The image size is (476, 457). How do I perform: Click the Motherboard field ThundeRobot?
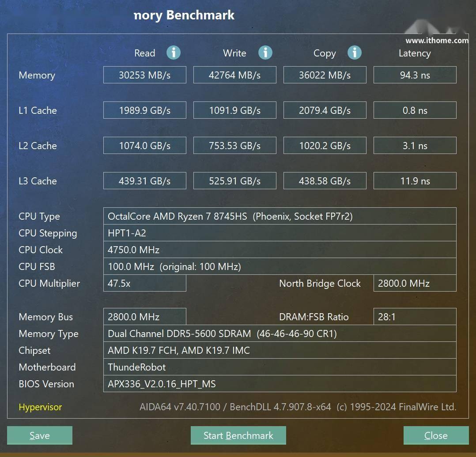(280, 367)
